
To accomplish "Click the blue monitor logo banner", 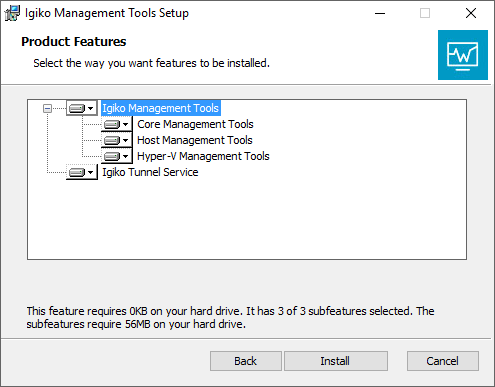I will tap(463, 55).
